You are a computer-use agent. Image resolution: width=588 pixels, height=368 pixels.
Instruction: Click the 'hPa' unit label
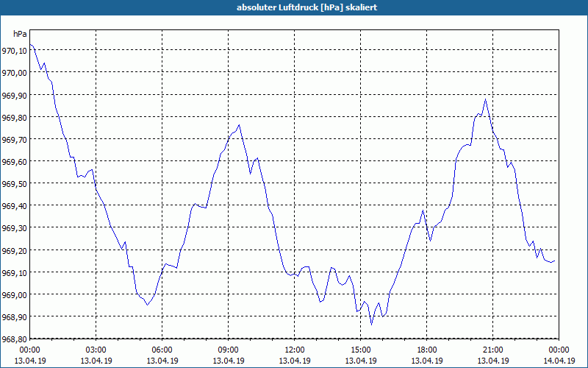(x=20, y=34)
